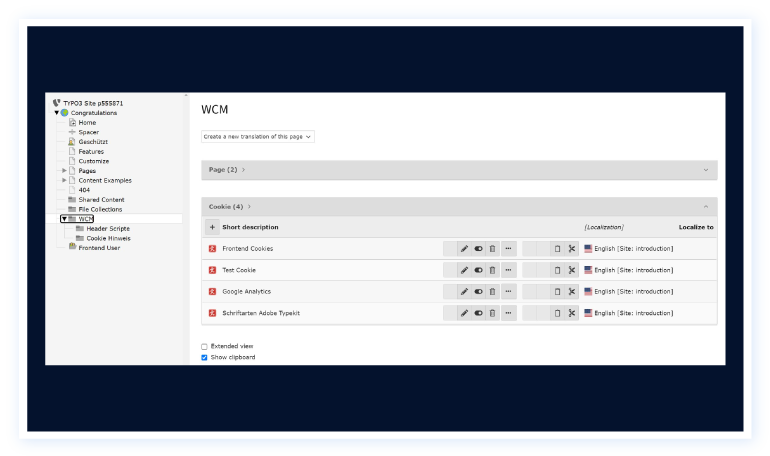
Task: Select the Customize page in tree
Action: 94,161
